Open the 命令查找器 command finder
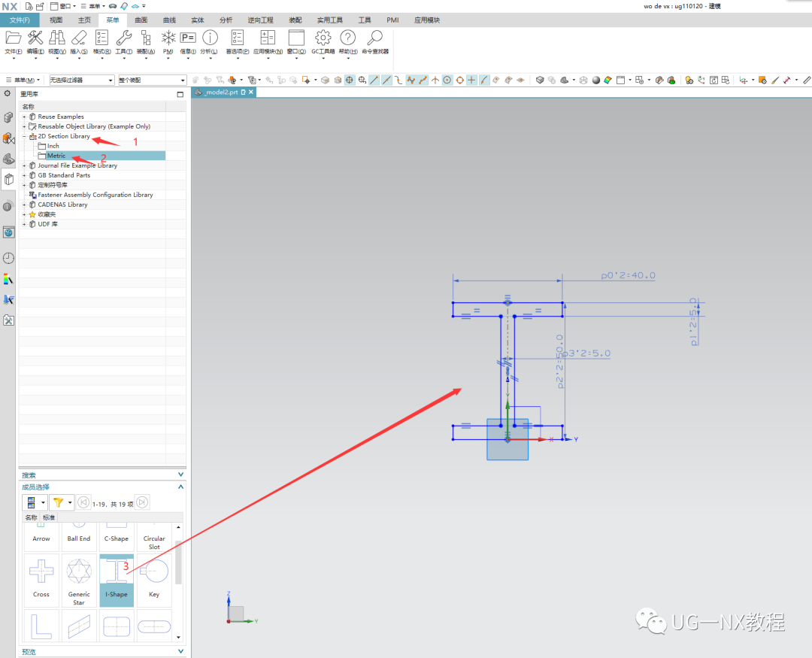This screenshot has width=812, height=658. 374,38
